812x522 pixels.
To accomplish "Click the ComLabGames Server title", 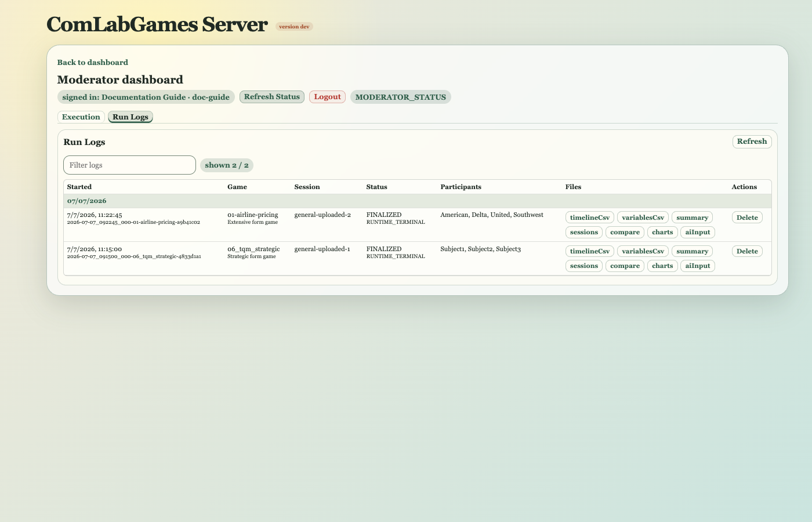I will 157,24.
